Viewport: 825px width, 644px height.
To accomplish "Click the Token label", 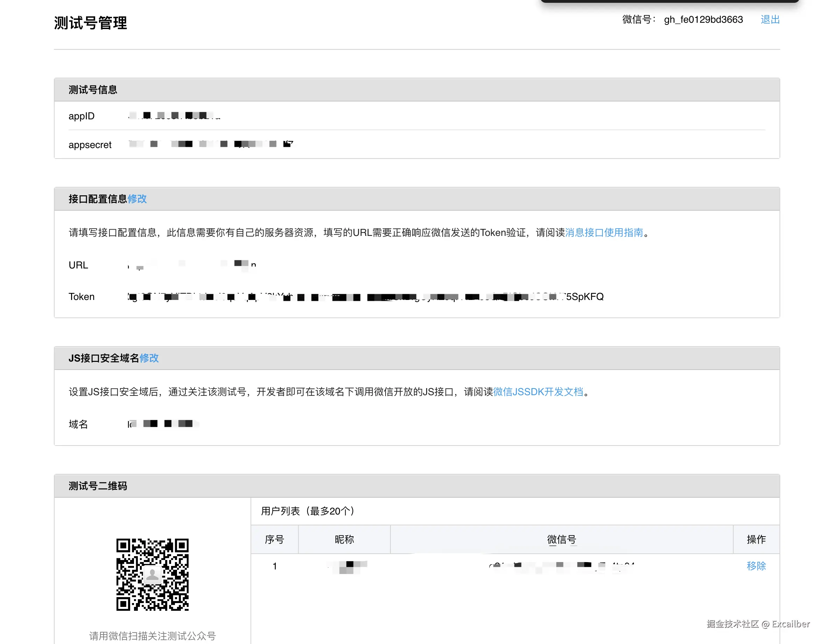I will pyautogui.click(x=82, y=297).
